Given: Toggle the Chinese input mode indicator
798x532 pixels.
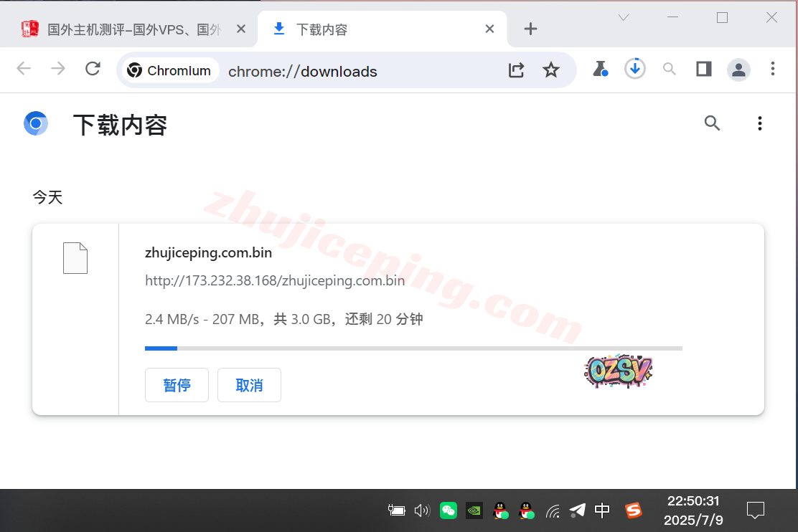Looking at the screenshot, I should pos(602,510).
